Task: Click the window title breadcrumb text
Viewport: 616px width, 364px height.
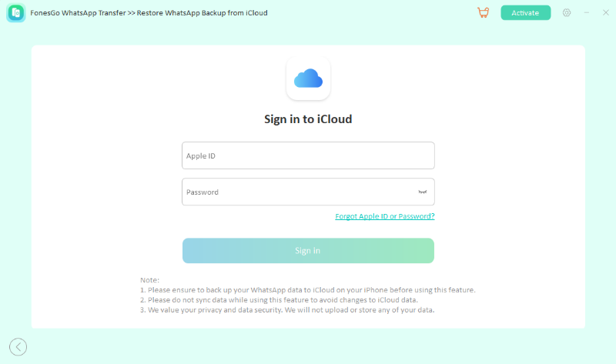Action: click(149, 13)
